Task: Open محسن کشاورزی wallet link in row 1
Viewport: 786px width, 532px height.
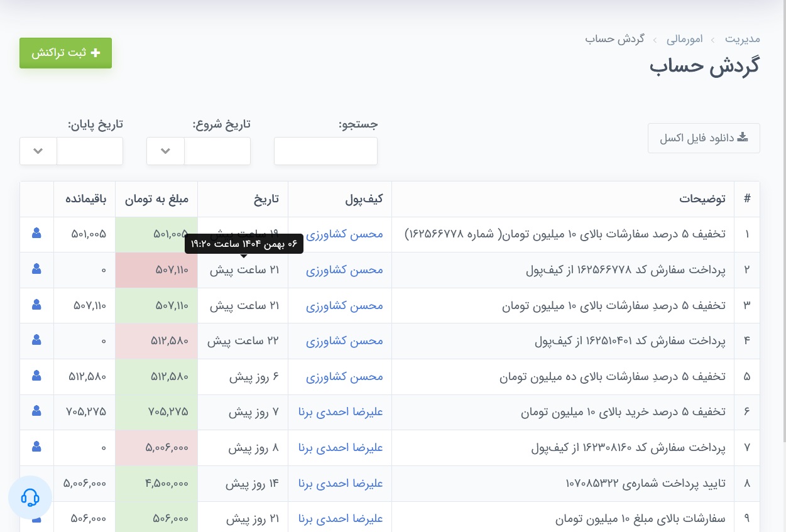Action: [x=344, y=234]
